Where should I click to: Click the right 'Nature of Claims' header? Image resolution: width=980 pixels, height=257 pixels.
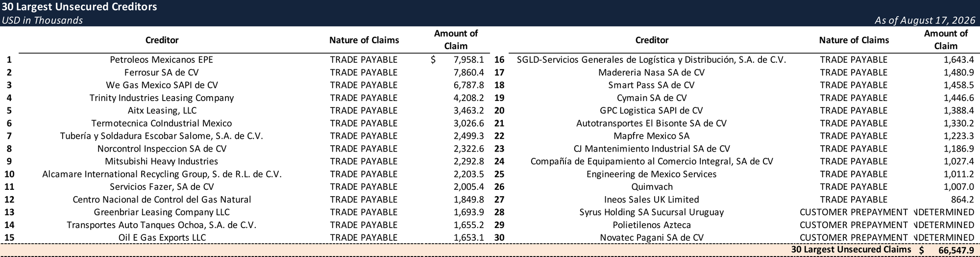[854, 40]
